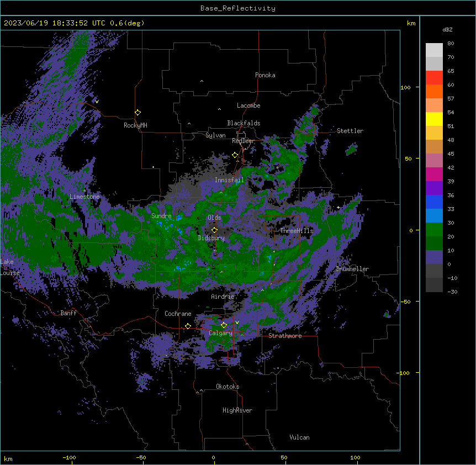
Task: Pick the light blue 30-33 dBZ legend swatch
Action: pos(434,216)
